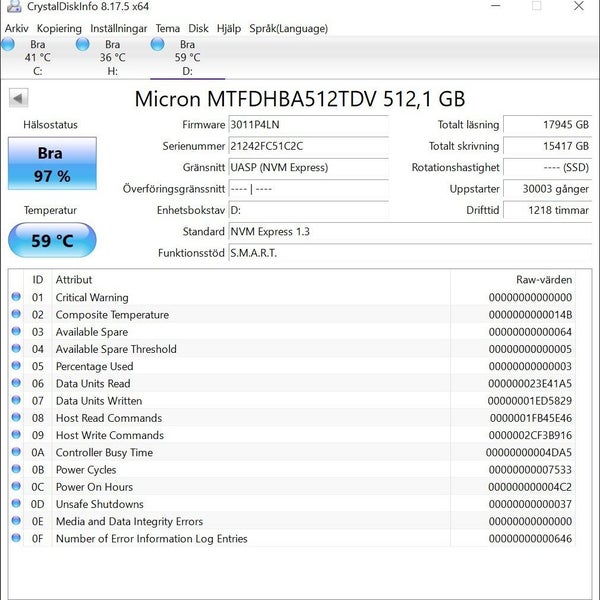Click Drifttid value 1218 timmar
Viewport: 600px width, 600px height.
pos(548,210)
